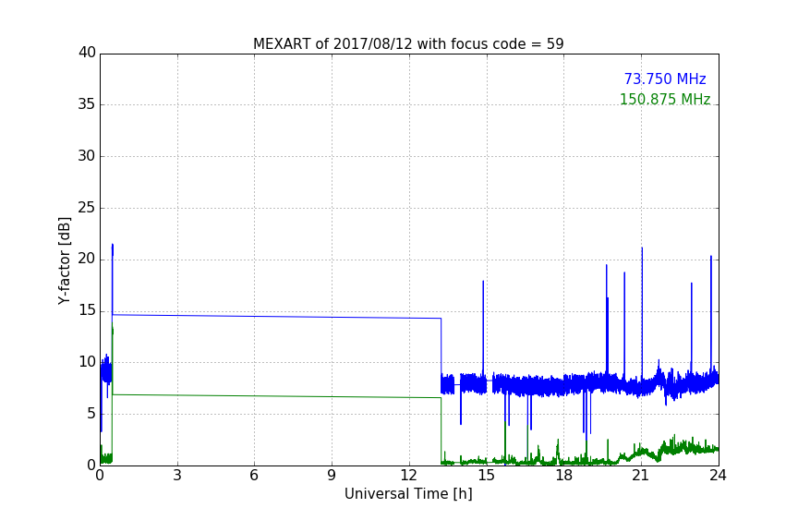This screenshot has width=798, height=532.
Task: Click the x-axis tick label '3'
Action: point(177,476)
